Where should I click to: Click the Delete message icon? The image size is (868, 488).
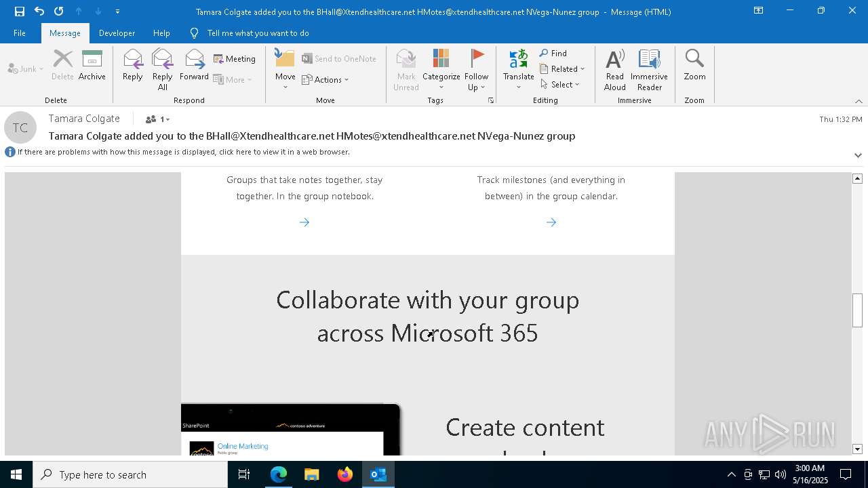click(62, 65)
